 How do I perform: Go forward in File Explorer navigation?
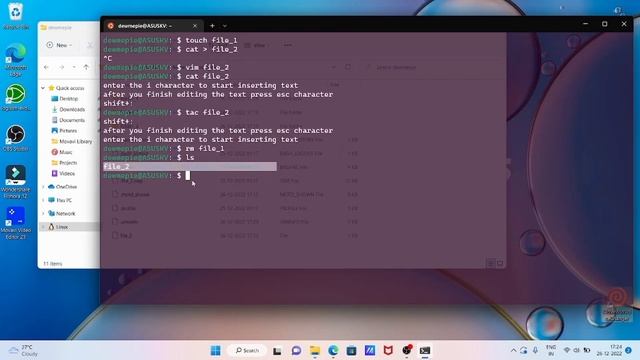coord(62,67)
